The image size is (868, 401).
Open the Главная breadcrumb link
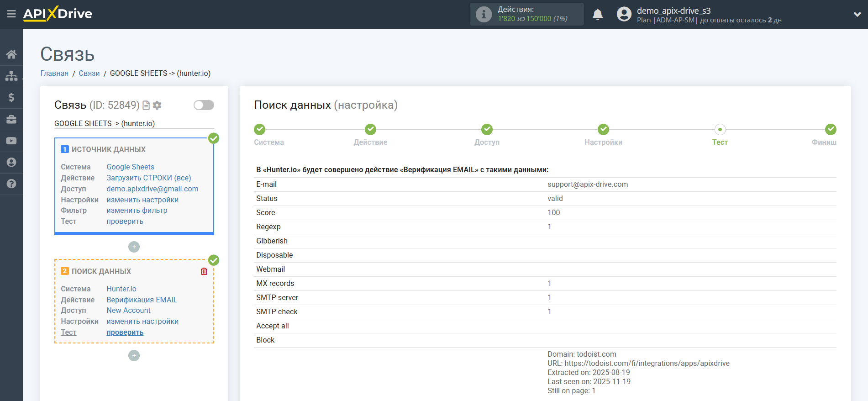pos(54,73)
